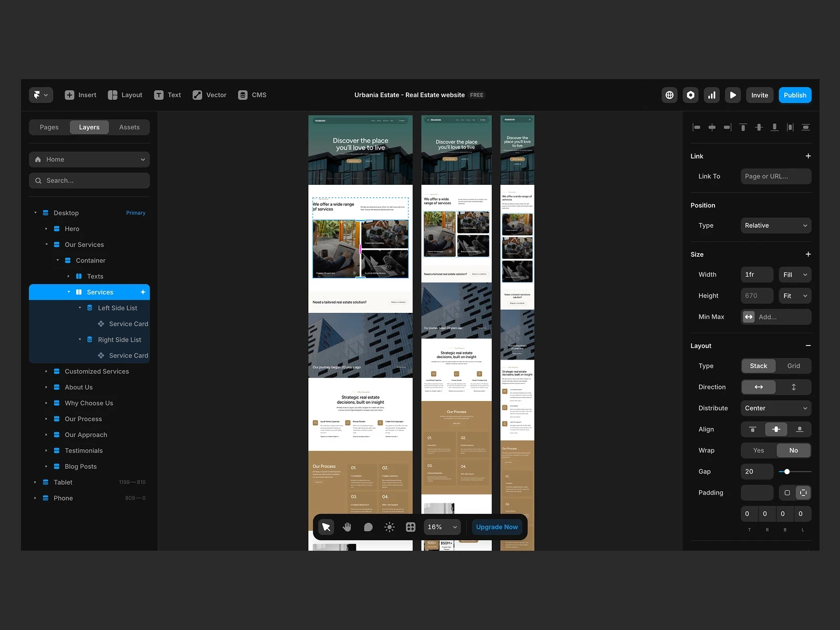Open the CMS database tool

[253, 95]
